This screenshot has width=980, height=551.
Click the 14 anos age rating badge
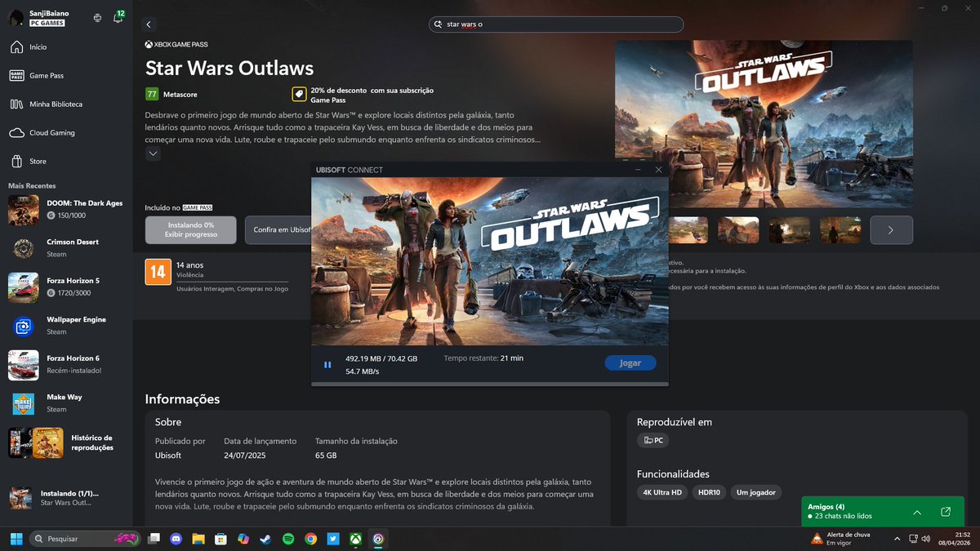(x=158, y=272)
